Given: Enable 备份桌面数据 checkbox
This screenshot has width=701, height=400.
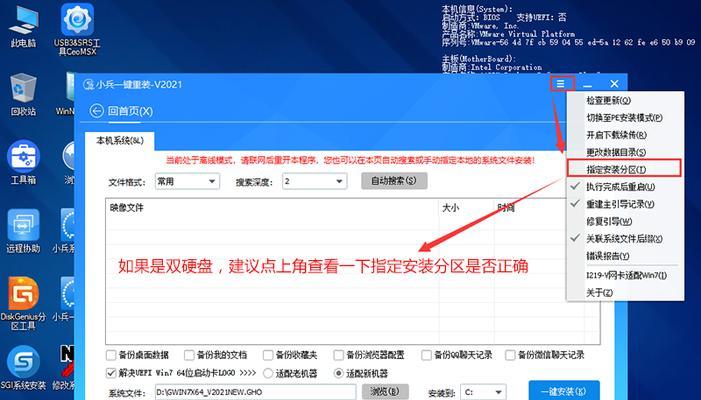Looking at the screenshot, I should point(111,355).
